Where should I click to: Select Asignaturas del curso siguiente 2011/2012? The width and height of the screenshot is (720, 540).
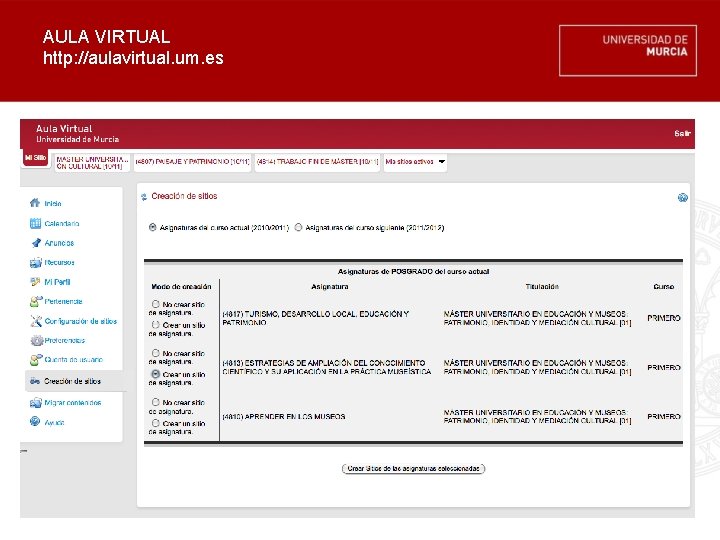click(298, 227)
